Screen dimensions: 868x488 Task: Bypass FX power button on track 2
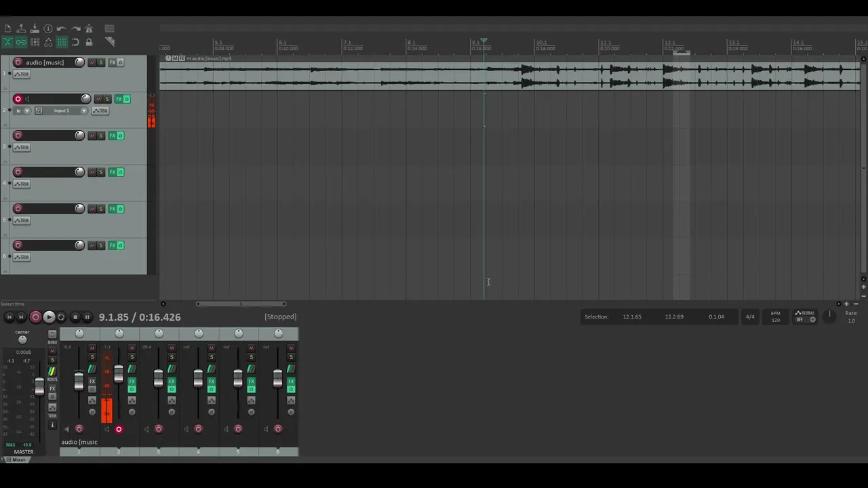pyautogui.click(x=127, y=99)
